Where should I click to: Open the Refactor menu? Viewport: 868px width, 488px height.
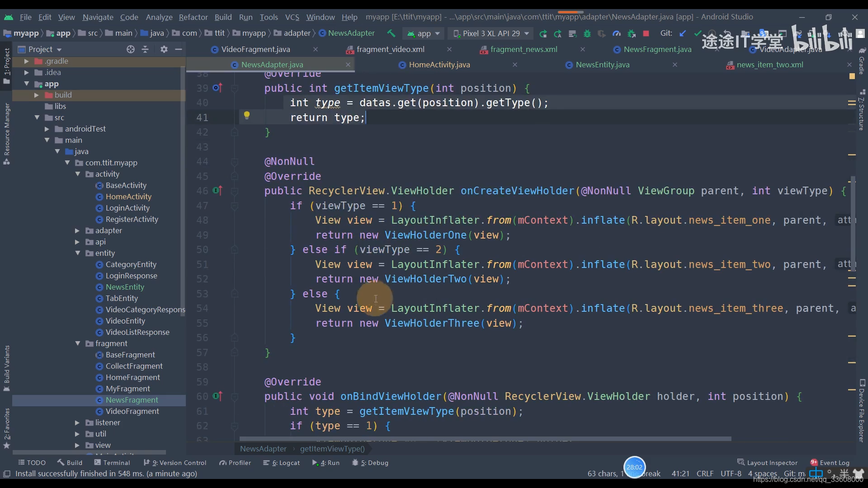(x=193, y=17)
